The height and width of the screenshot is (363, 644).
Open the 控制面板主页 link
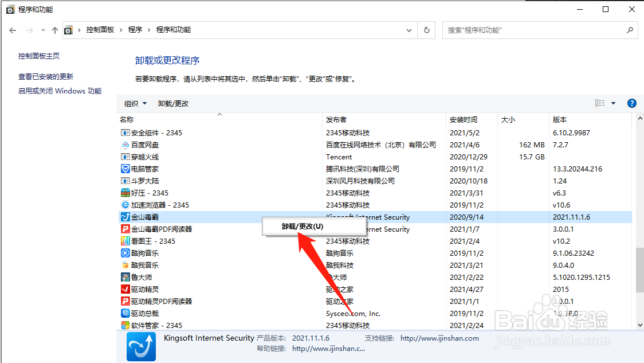[39, 56]
